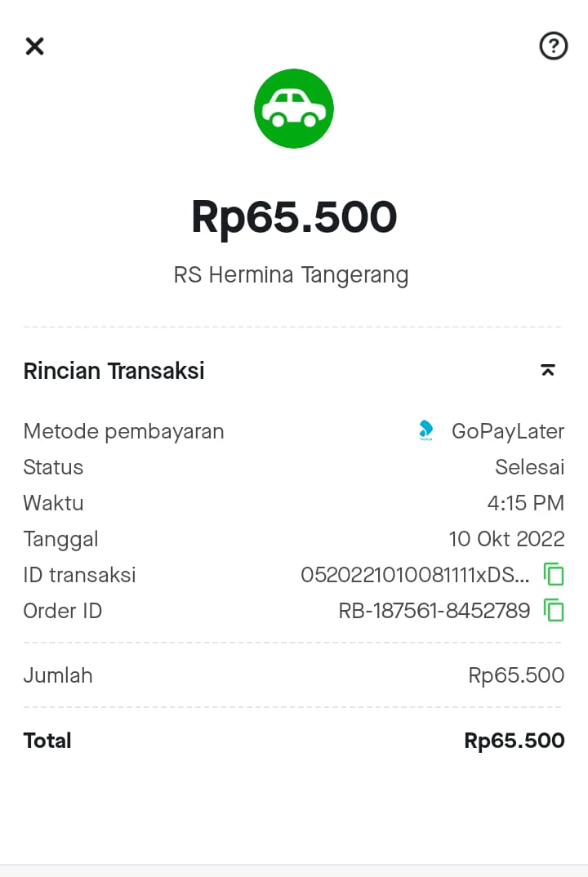588x877 pixels.
Task: Click the Rincian Transaksi heading
Action: coord(114,371)
